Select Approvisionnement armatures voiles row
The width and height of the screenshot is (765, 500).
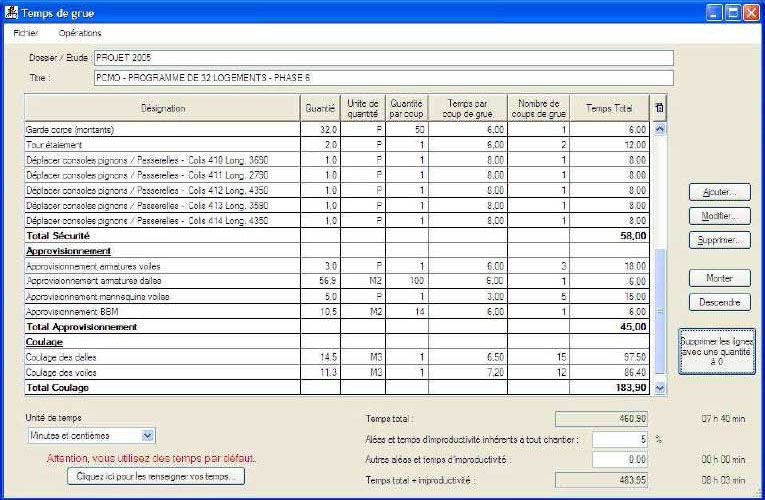[337, 266]
